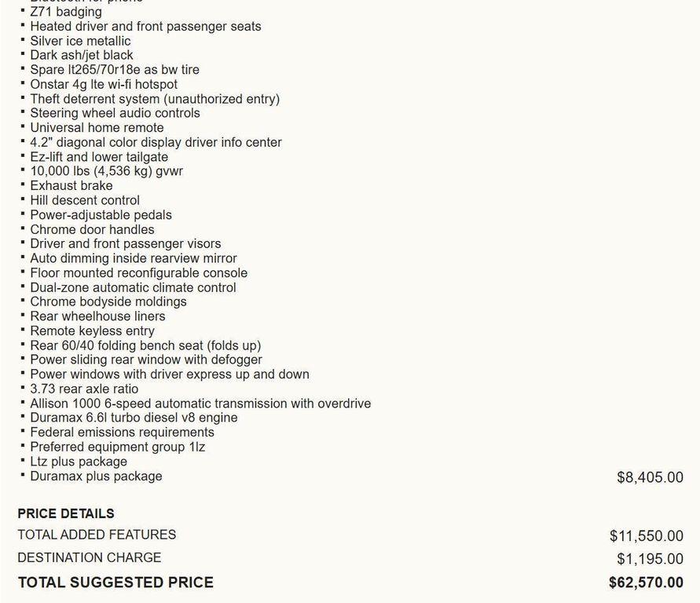This screenshot has width=700, height=603.
Task: Select the Chrome door handles line
Action: (92, 229)
